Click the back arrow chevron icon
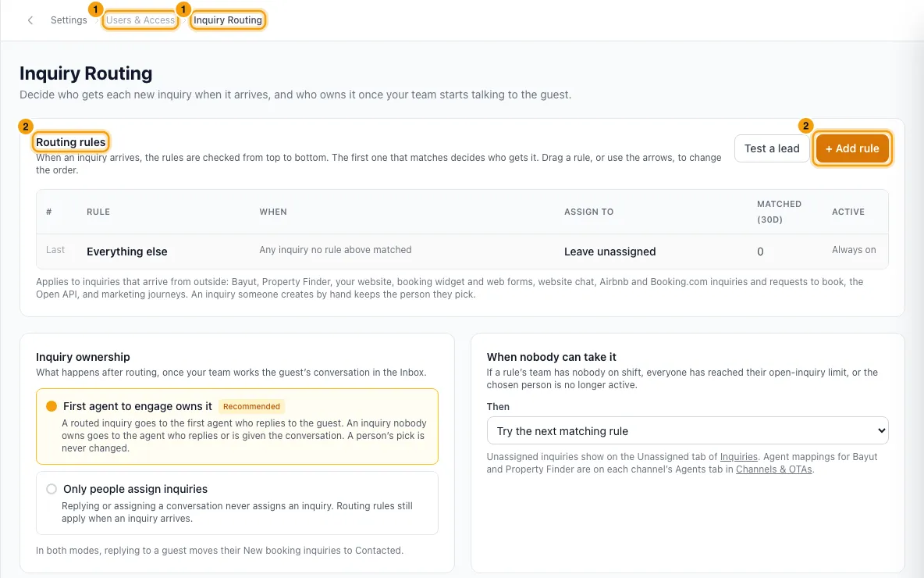The width and height of the screenshot is (924, 578). click(x=30, y=20)
